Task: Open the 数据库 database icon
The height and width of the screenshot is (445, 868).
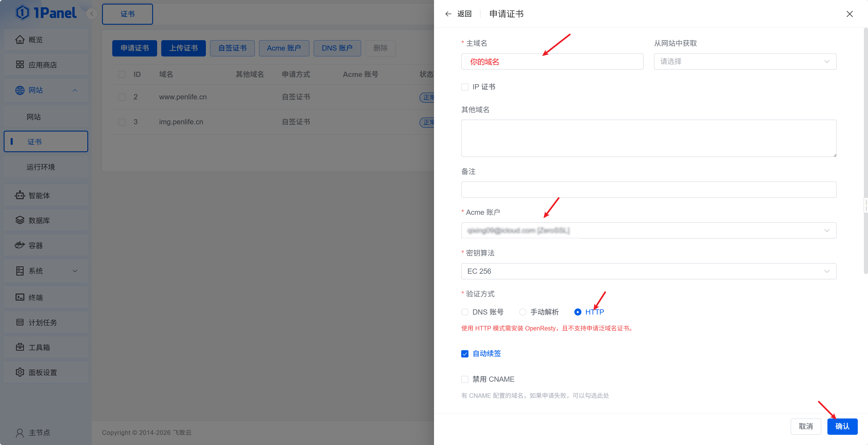Action: pyautogui.click(x=20, y=220)
